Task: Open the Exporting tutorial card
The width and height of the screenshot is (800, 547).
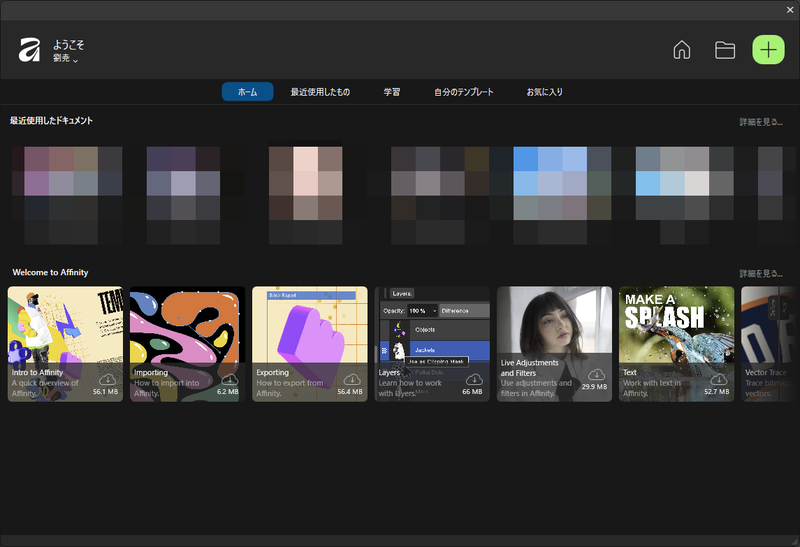Action: pos(310,343)
